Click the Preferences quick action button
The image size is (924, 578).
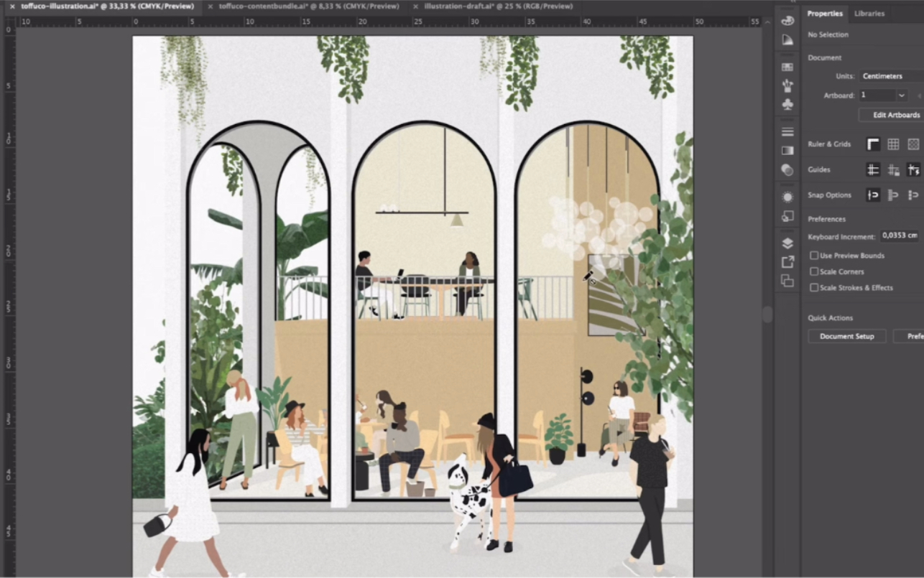[909, 337]
